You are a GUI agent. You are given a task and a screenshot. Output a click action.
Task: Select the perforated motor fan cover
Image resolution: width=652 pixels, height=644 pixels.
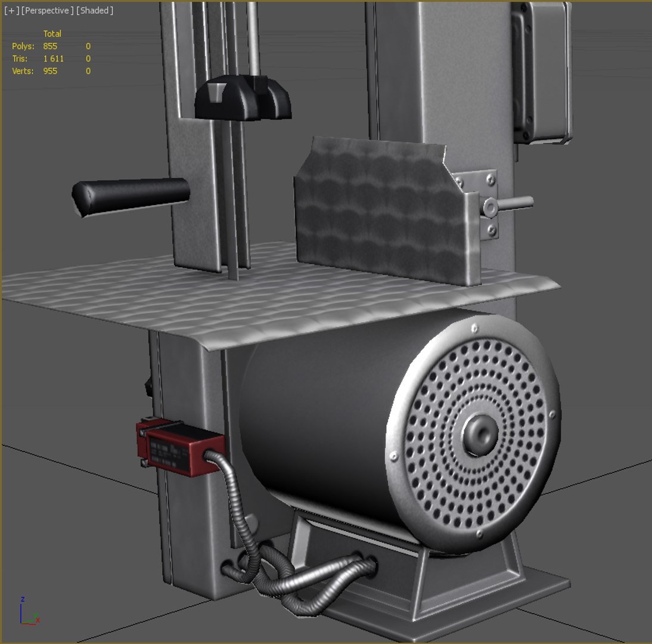pyautogui.click(x=473, y=434)
